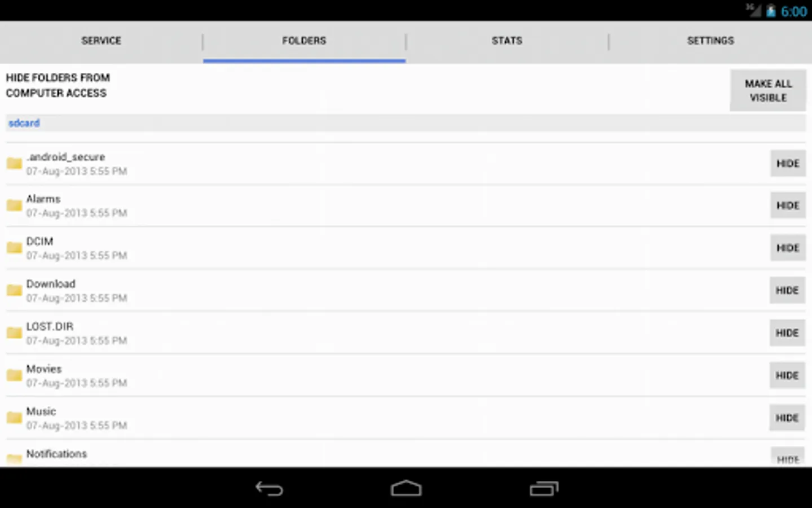Open the Settings tab
This screenshot has height=508, width=812.
(710, 41)
